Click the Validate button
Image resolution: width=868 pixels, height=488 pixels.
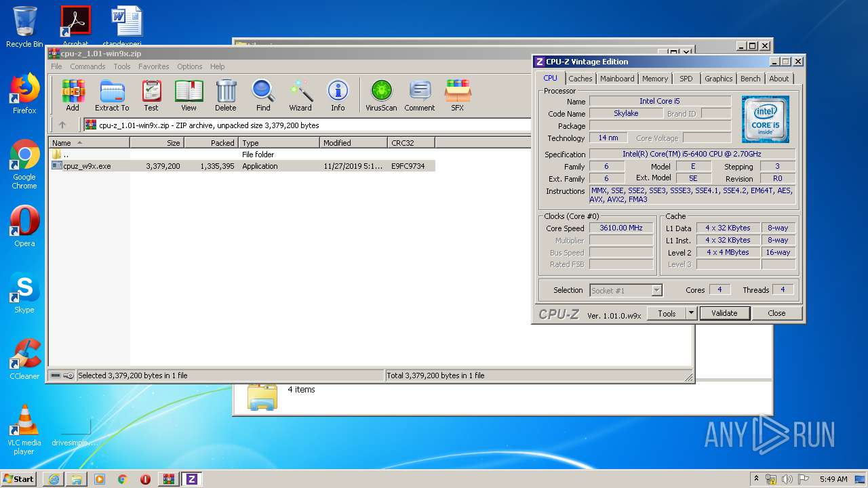point(724,313)
